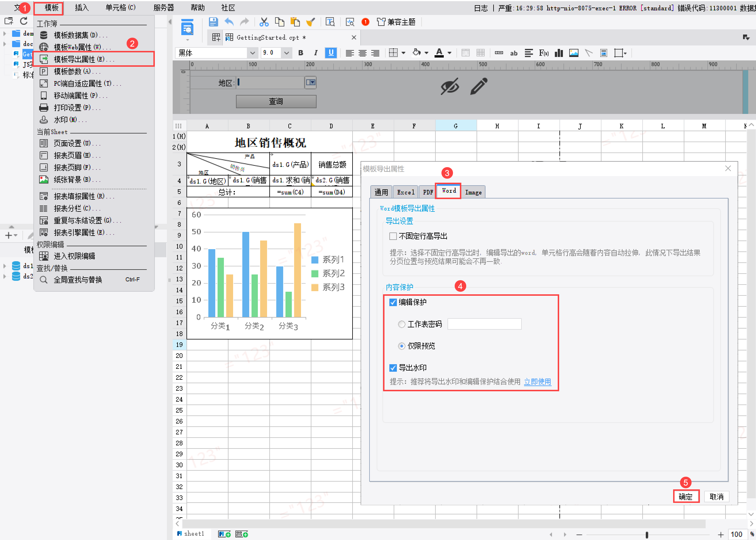Image resolution: width=756 pixels, height=540 pixels.
Task: Click the undo arrow icon
Action: 229,22
